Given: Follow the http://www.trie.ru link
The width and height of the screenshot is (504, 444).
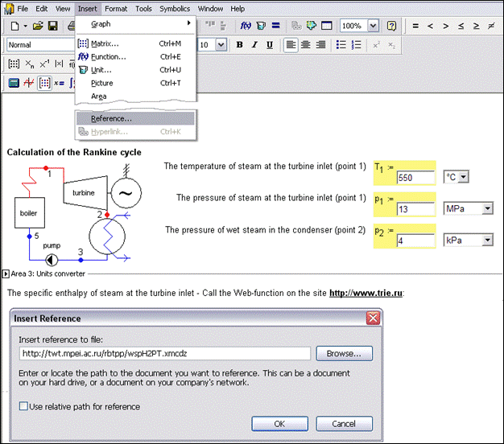Looking at the screenshot, I should click(366, 293).
